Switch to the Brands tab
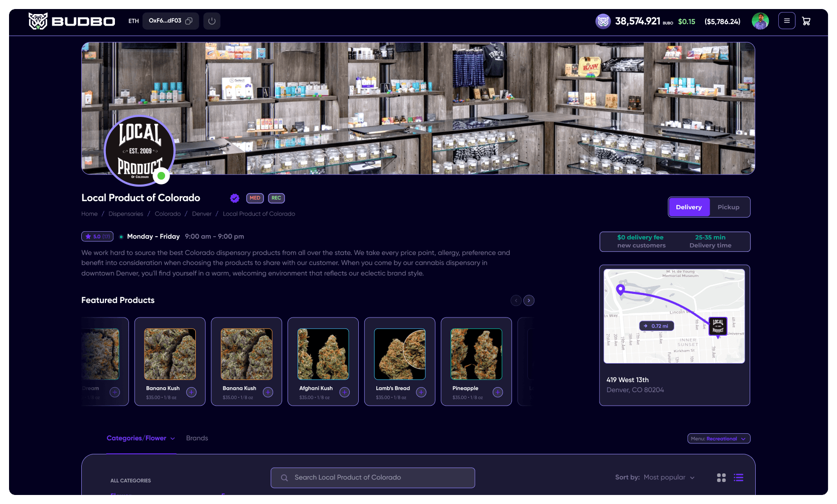 point(197,438)
